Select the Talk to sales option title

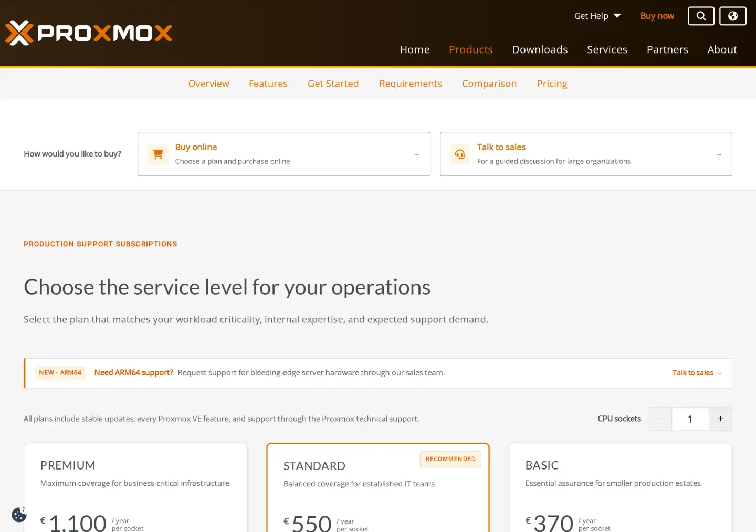coord(501,147)
